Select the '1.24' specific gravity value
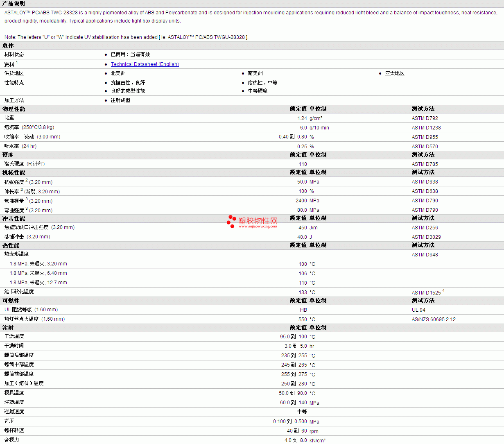This screenshot has width=504, height=444. click(x=302, y=118)
